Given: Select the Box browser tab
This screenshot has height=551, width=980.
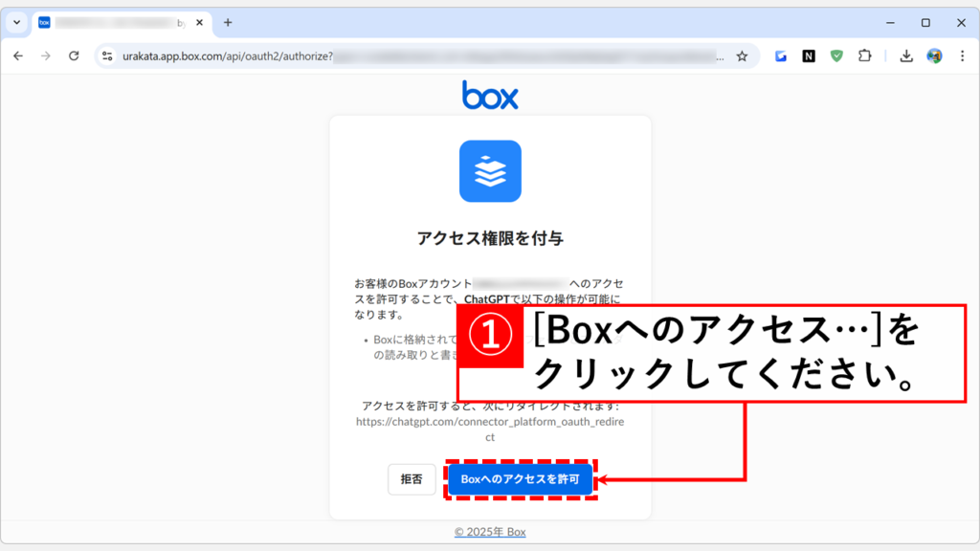Looking at the screenshot, I should pyautogui.click(x=122, y=23).
